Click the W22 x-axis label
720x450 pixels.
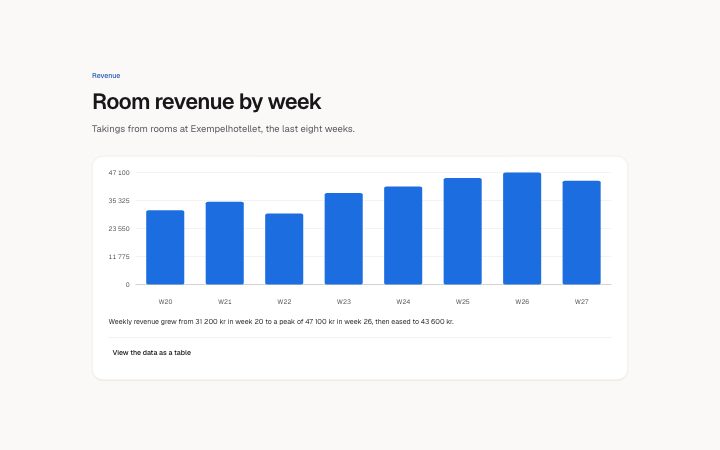coord(284,302)
